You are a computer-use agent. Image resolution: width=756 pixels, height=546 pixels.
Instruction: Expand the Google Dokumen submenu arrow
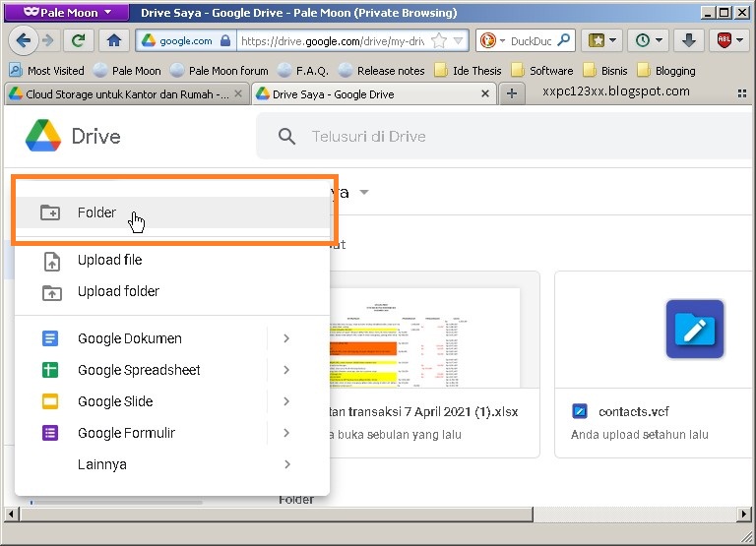(x=286, y=338)
